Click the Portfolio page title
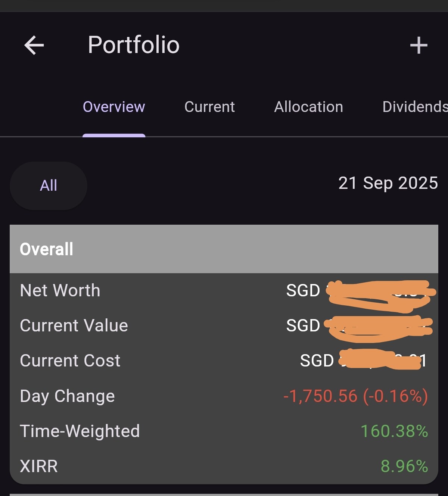 134,45
